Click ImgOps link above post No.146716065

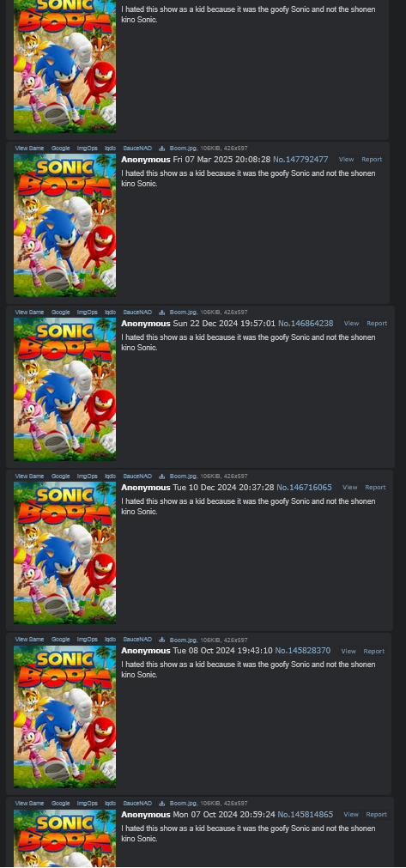(x=87, y=476)
